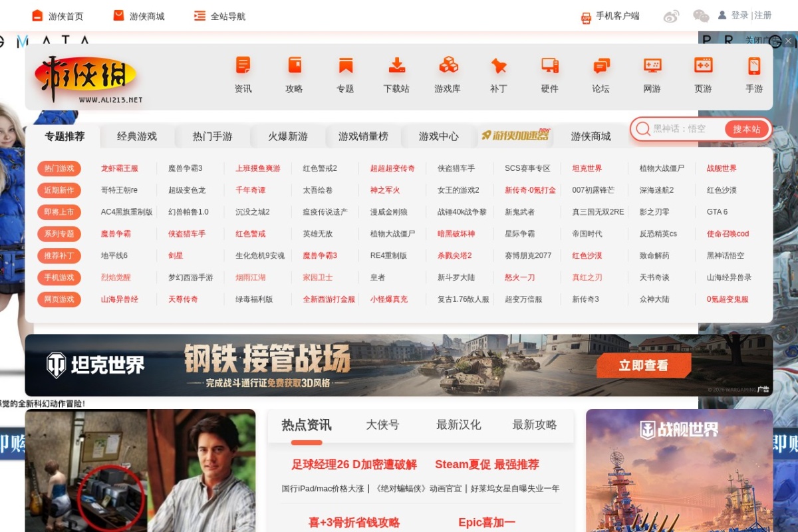Image resolution: width=798 pixels, height=532 pixels.
Task: Click the Weibo icon in top bar
Action: (x=672, y=16)
